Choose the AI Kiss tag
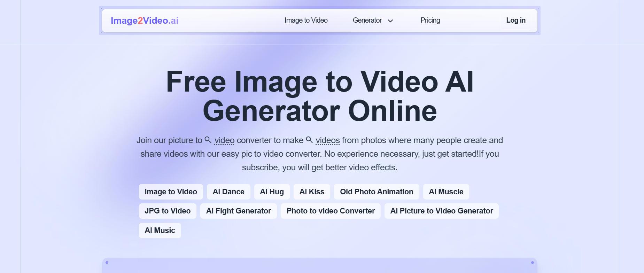Viewport: 644px width, 273px height. (312, 192)
